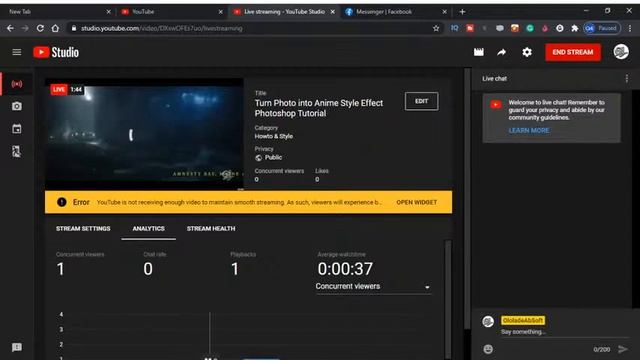Go to browser Home icon
Viewport: 640px width, 360px height.
(55, 28)
